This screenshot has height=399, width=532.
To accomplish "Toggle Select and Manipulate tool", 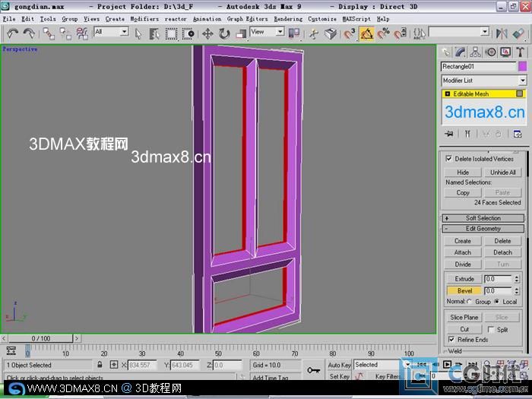I will (314, 33).
